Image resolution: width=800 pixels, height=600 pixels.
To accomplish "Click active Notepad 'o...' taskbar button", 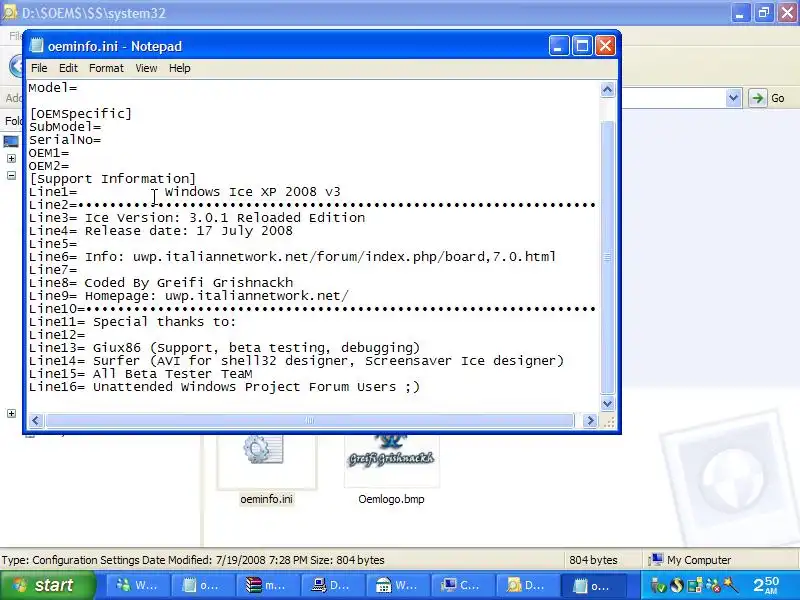I will [x=592, y=585].
